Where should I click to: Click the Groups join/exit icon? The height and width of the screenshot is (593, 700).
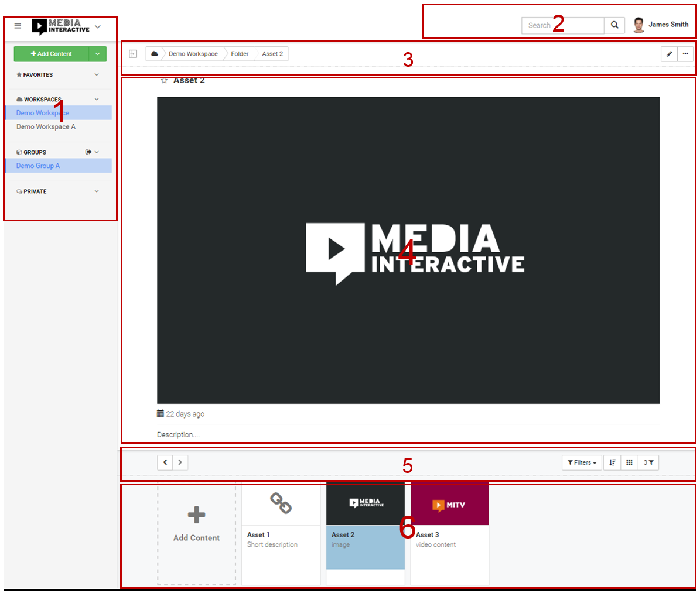click(x=88, y=152)
